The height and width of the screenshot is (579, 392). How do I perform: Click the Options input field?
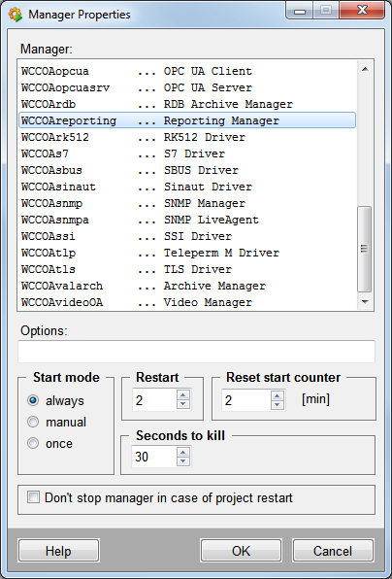[x=196, y=352]
